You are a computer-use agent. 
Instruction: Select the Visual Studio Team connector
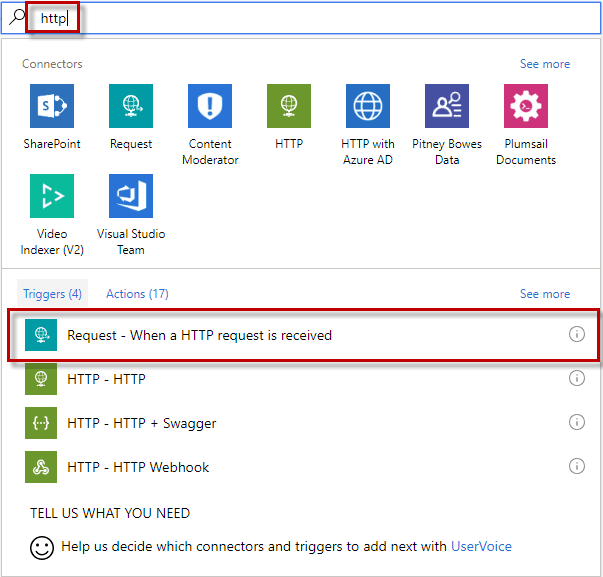coord(131,196)
